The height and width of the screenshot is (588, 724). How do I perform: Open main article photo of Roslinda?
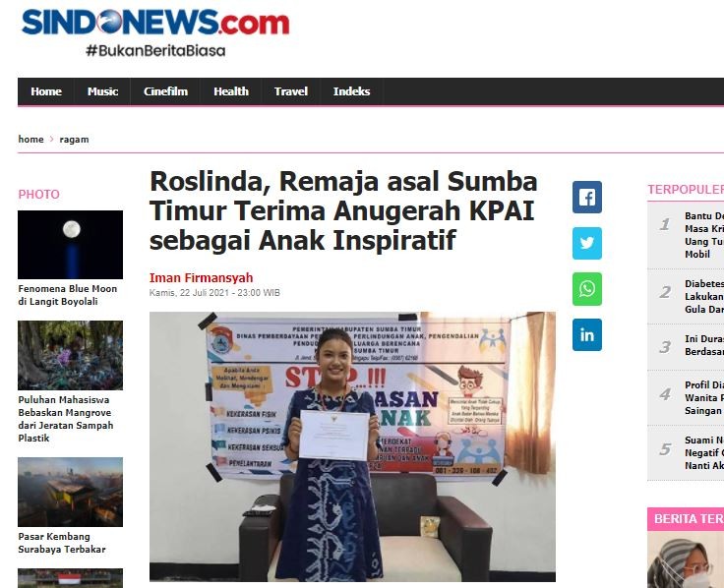(352, 446)
